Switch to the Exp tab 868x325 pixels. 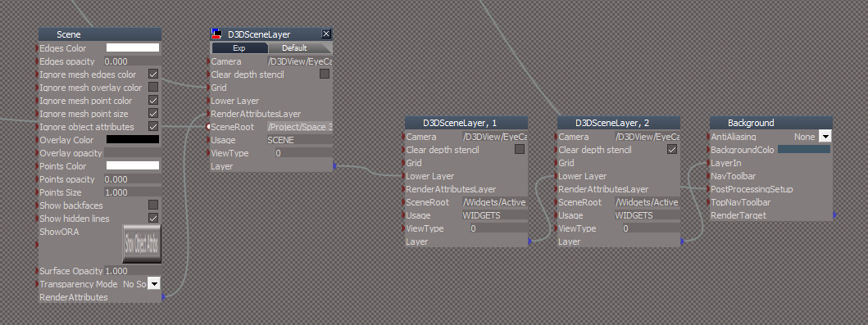tap(239, 48)
